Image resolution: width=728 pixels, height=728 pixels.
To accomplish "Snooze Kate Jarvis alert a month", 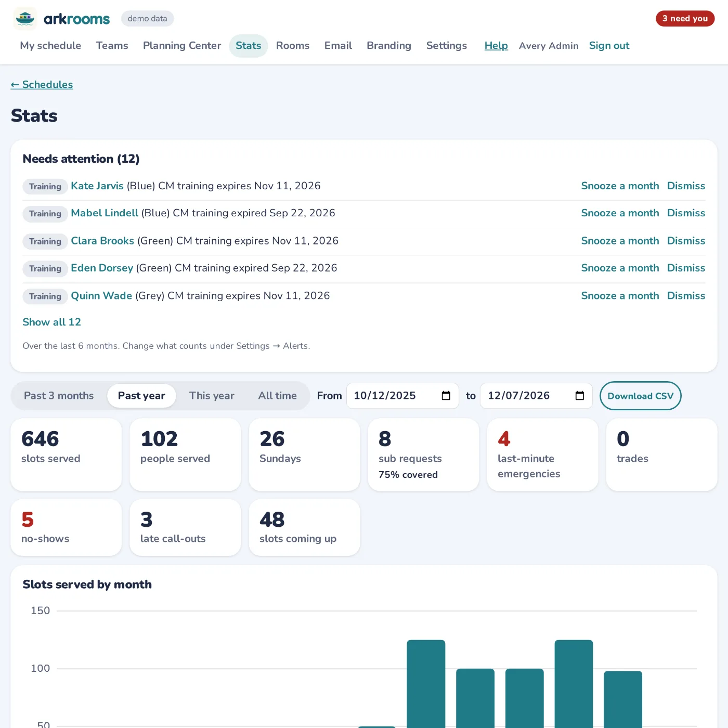I will coord(620,186).
